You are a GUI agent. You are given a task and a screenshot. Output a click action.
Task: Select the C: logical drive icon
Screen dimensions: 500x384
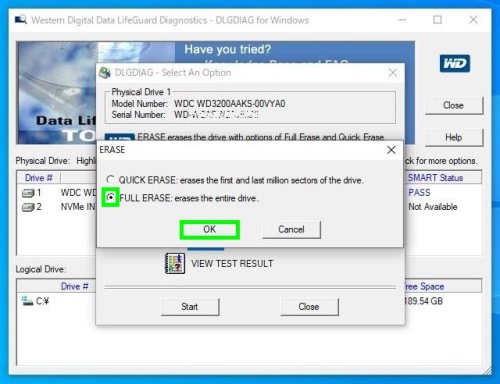[x=27, y=301]
